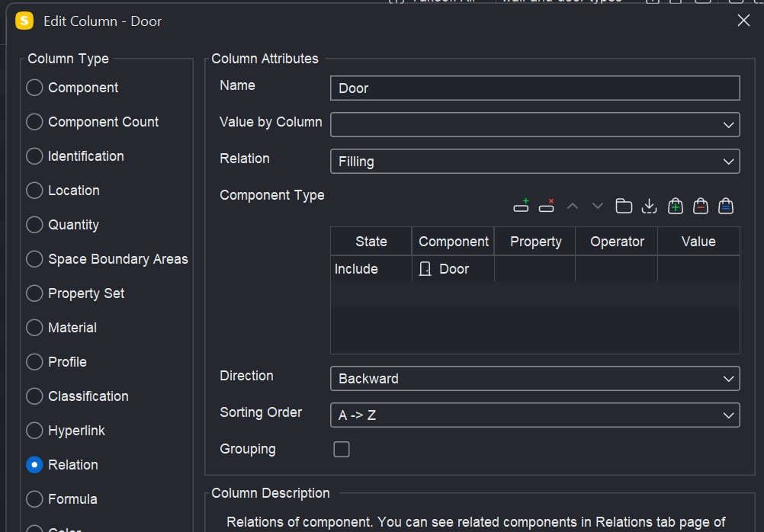Click the Component column header
The width and height of the screenshot is (764, 532).
(x=453, y=241)
